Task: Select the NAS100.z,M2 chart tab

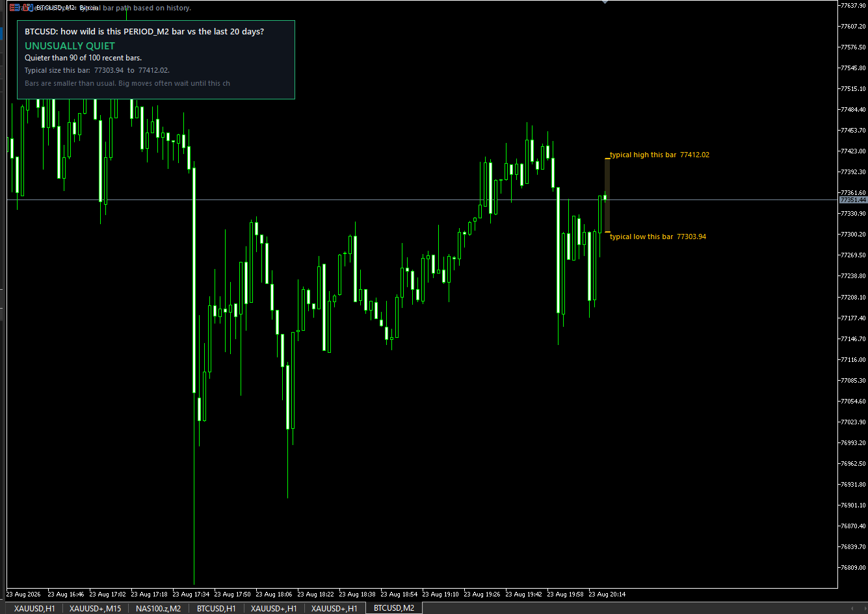Action: point(158,608)
